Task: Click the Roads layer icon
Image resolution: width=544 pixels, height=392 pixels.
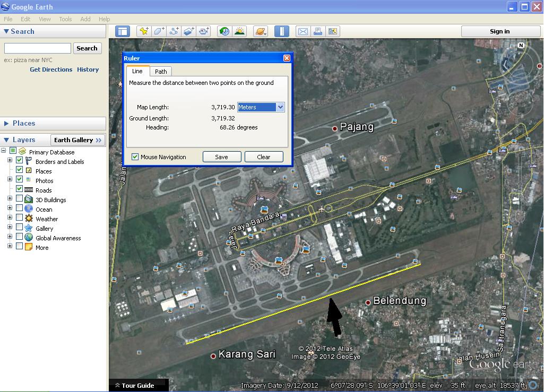Action: coord(29,190)
